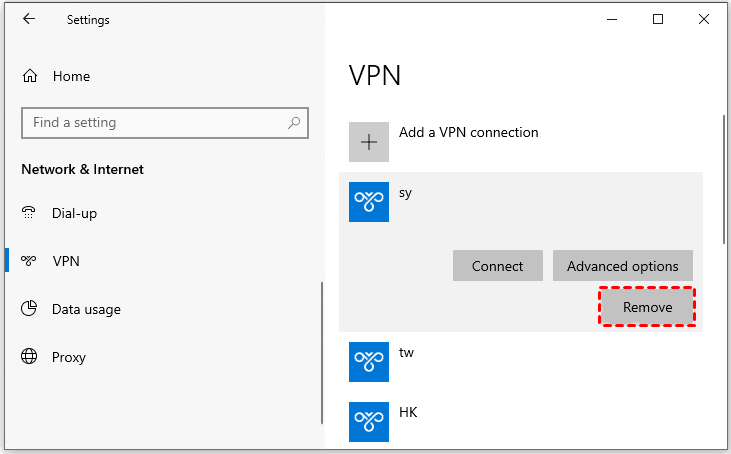Click the plus icon to add VPN
Image resolution: width=731 pixels, height=454 pixels.
pos(368,142)
